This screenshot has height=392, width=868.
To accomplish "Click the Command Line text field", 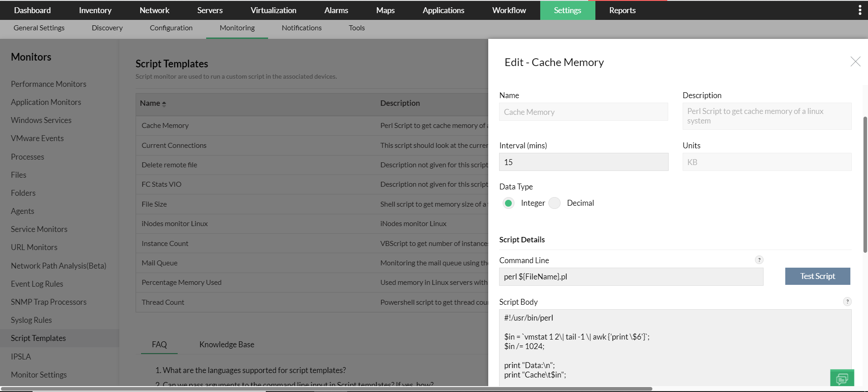I will pyautogui.click(x=631, y=277).
